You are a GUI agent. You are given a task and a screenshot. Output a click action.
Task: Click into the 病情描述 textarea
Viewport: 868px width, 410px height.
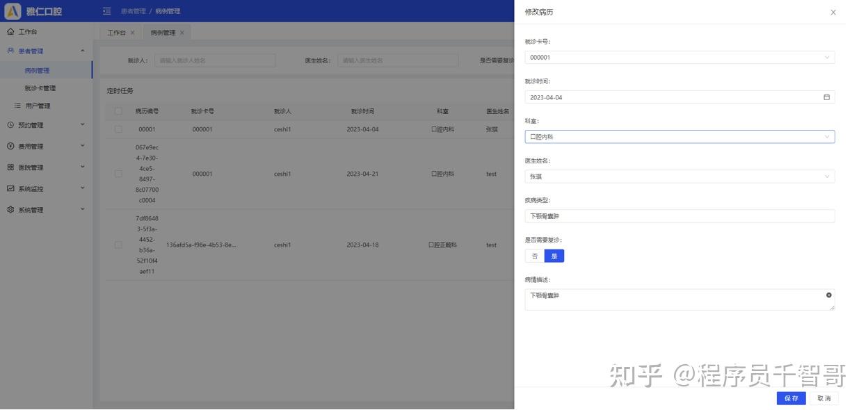(680, 300)
